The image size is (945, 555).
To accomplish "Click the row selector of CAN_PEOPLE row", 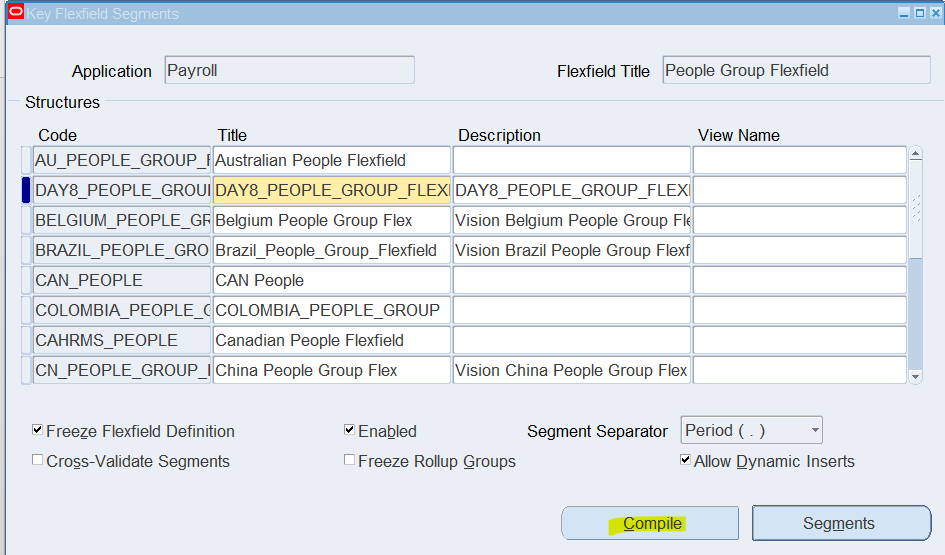I will (x=26, y=280).
